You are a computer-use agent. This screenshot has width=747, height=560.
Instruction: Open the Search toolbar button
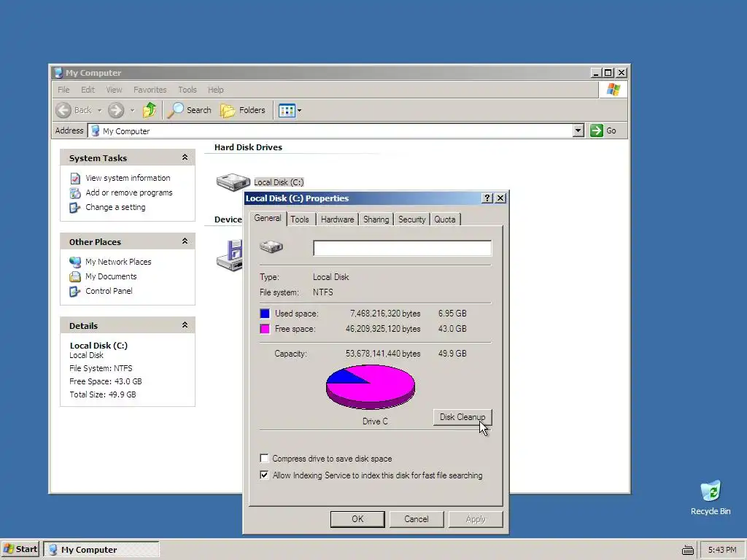[190, 110]
